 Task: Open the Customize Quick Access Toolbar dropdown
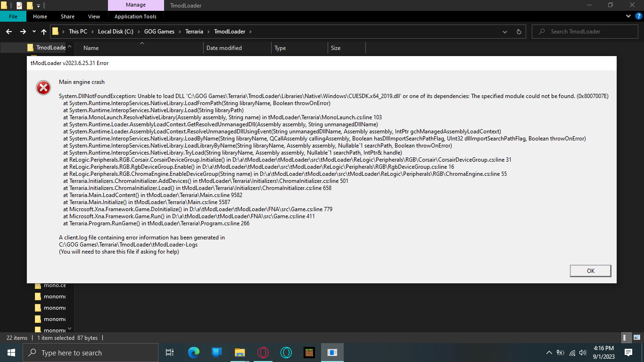(x=38, y=6)
